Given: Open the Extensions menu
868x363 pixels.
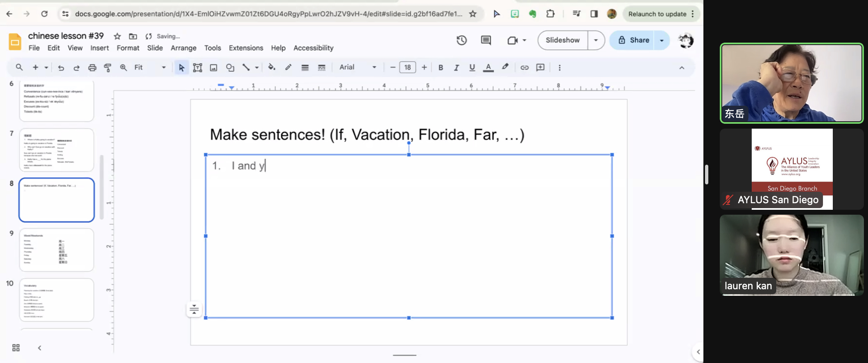Looking at the screenshot, I should 246,48.
